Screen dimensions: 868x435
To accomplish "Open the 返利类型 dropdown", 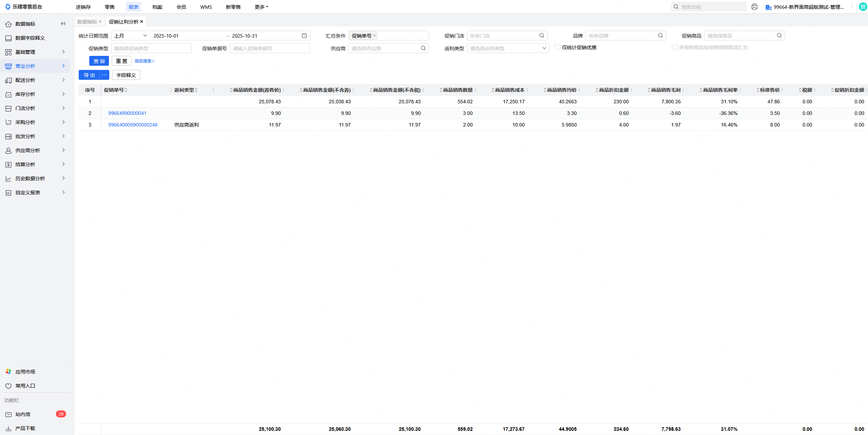I will point(507,48).
